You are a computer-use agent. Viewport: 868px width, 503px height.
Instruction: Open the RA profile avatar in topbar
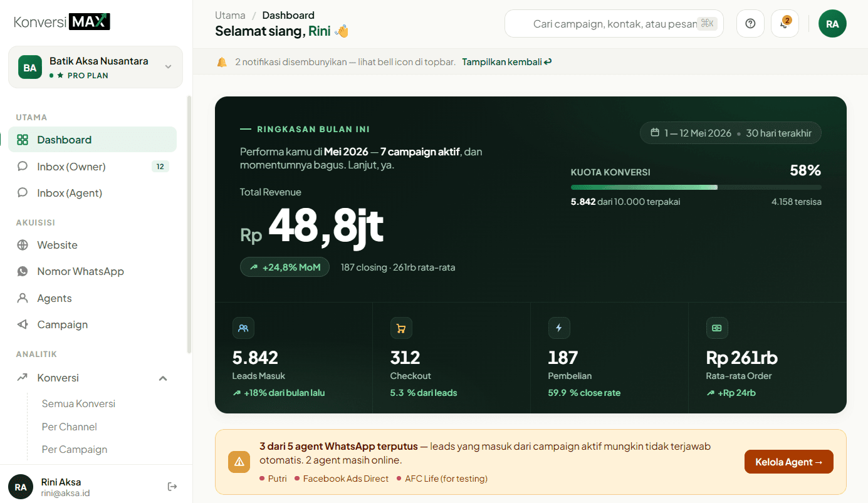coord(832,24)
